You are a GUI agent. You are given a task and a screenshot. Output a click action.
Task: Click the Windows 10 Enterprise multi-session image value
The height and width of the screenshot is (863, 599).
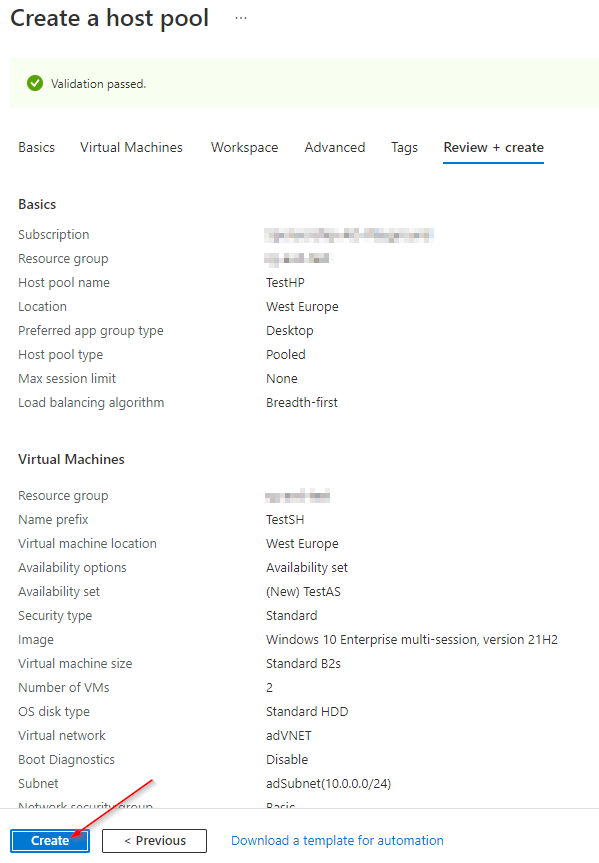tap(412, 640)
